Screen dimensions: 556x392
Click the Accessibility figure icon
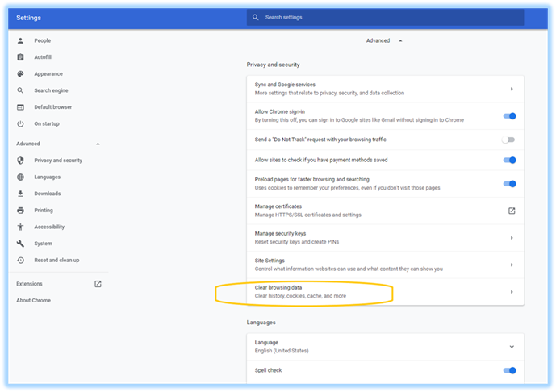[20, 227]
